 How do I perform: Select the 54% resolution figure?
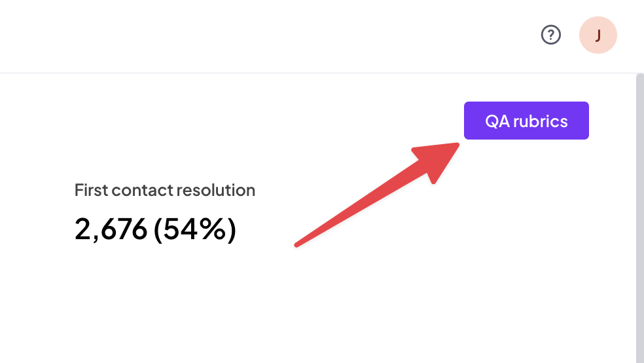tap(194, 229)
